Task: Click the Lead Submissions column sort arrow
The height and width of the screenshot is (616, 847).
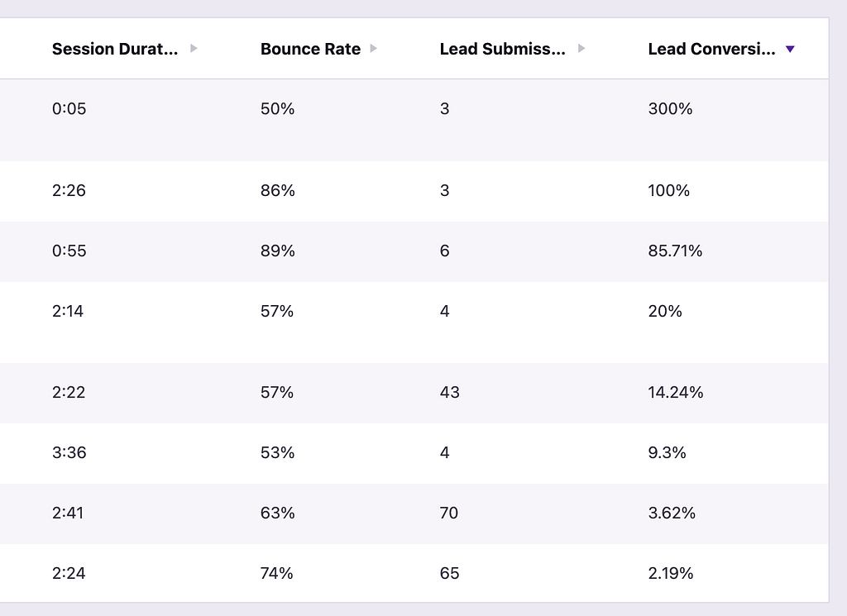Action: [x=581, y=49]
